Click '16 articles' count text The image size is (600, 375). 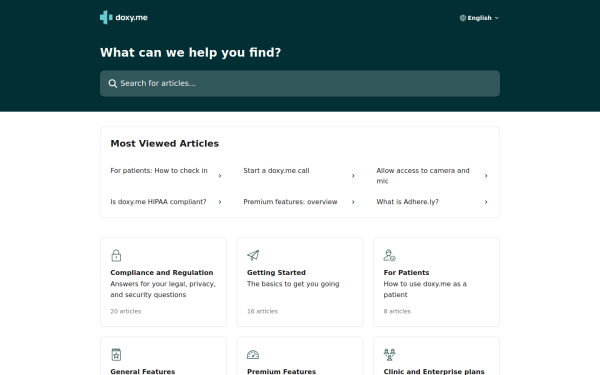click(x=262, y=311)
